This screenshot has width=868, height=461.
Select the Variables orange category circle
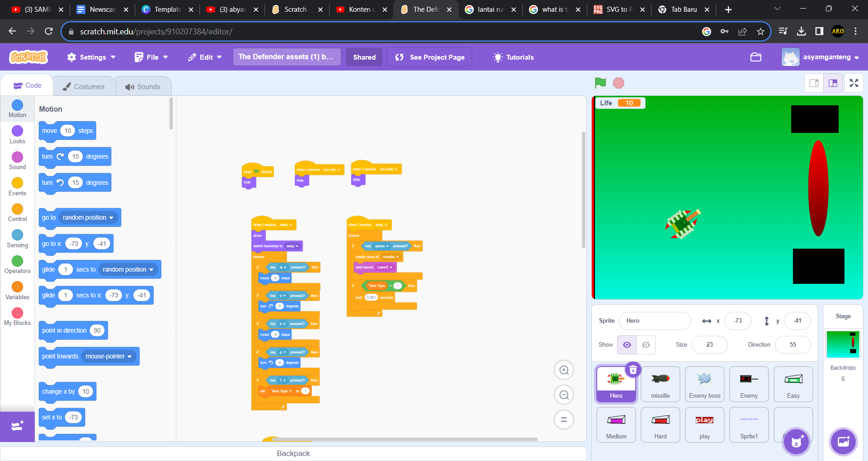point(17,287)
